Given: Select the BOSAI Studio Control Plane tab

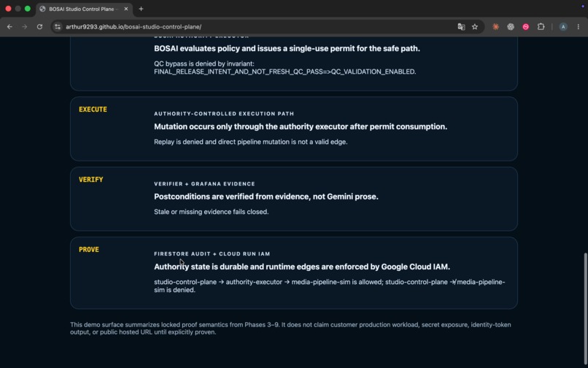Looking at the screenshot, I should pyautogui.click(x=83, y=9).
